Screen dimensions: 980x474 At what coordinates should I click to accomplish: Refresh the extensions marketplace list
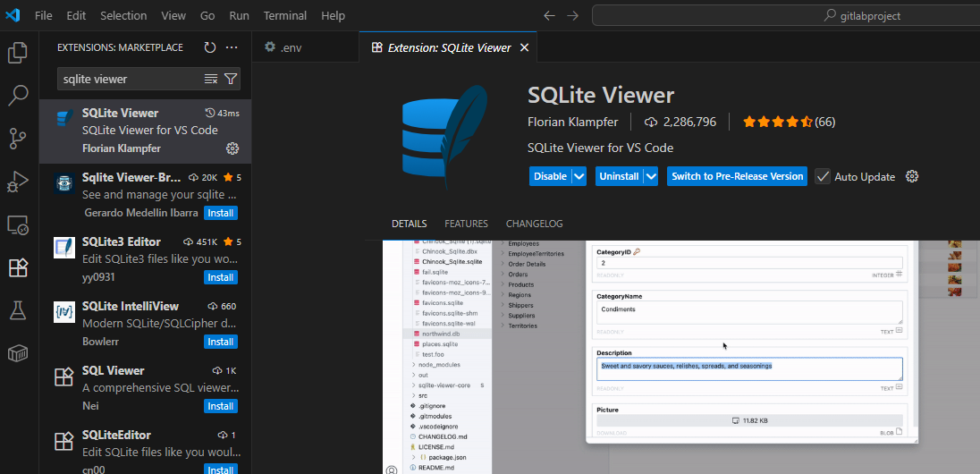click(x=210, y=47)
